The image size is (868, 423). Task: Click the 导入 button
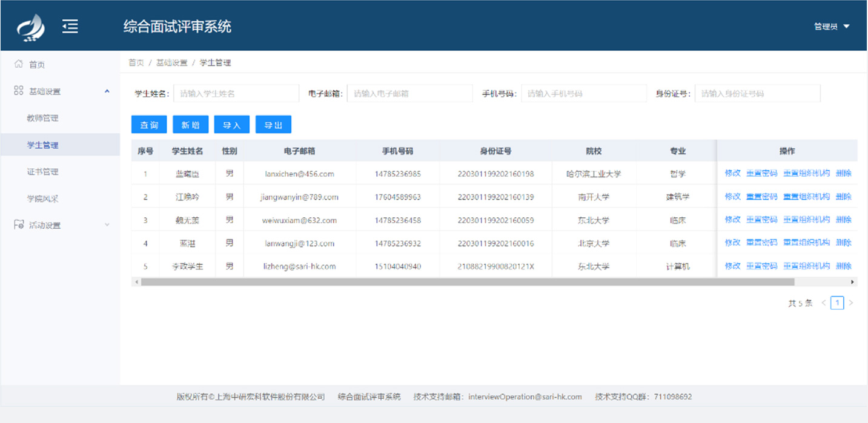[x=232, y=125]
